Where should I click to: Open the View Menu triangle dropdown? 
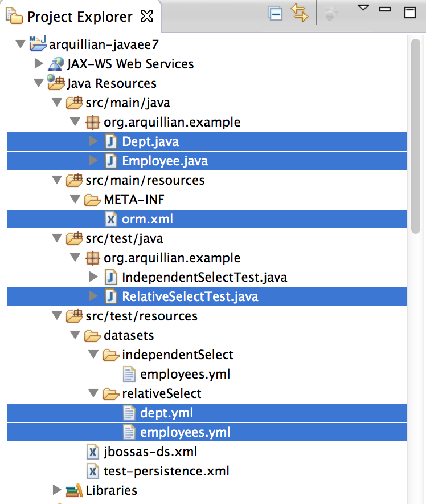[x=363, y=8]
